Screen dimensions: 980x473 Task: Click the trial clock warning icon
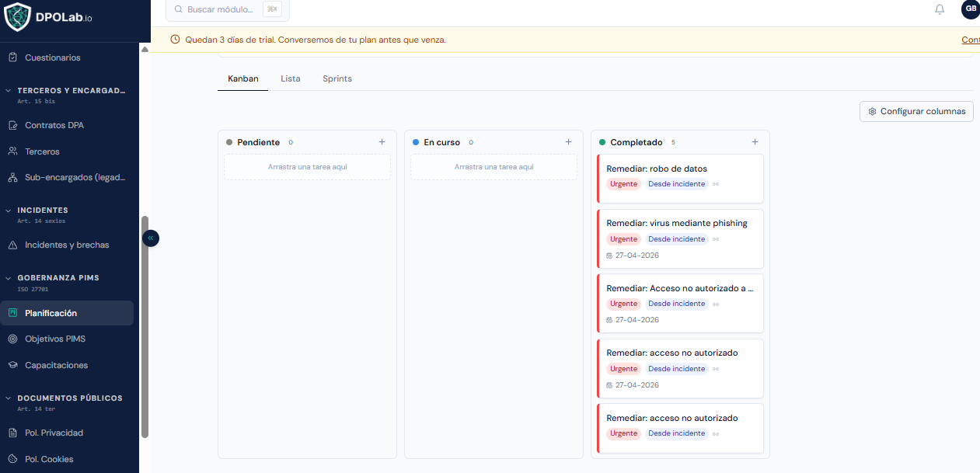click(x=175, y=40)
